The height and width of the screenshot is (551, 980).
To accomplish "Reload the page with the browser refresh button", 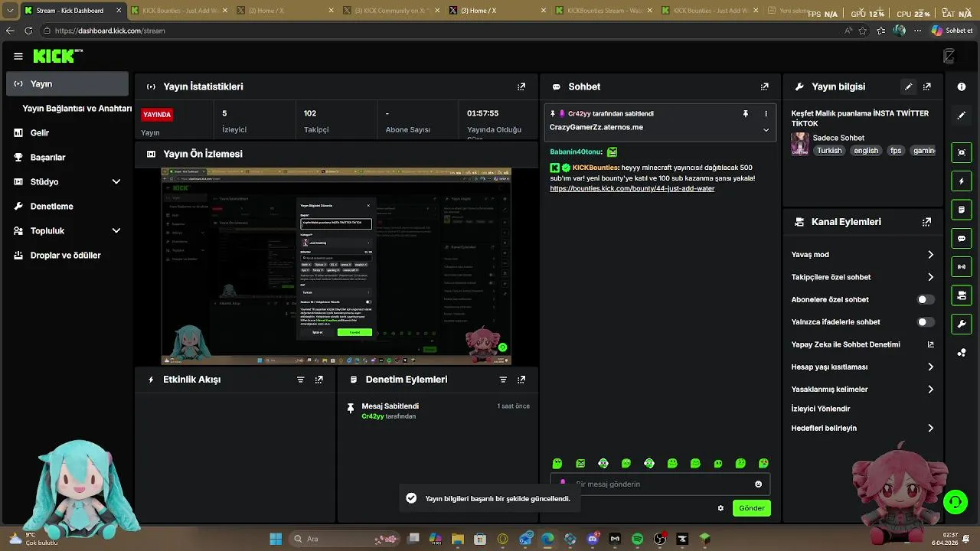I will coord(28,31).
